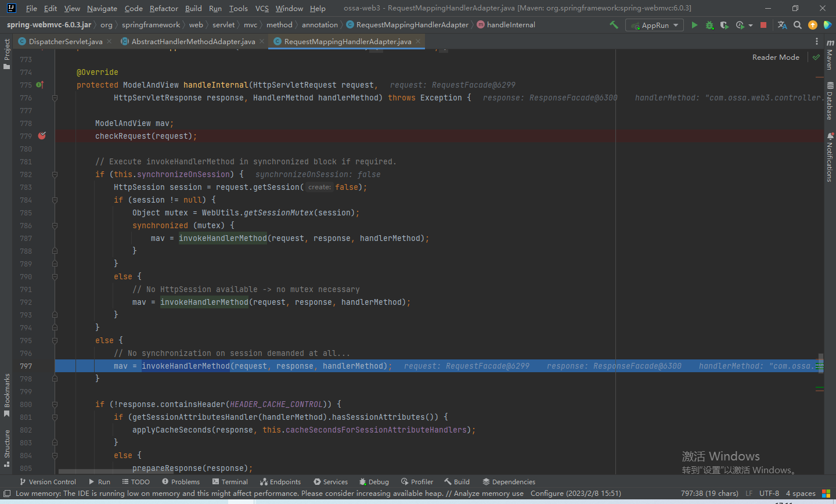Click Analyze memory use link
Image resolution: width=836 pixels, height=504 pixels.
tap(488, 494)
